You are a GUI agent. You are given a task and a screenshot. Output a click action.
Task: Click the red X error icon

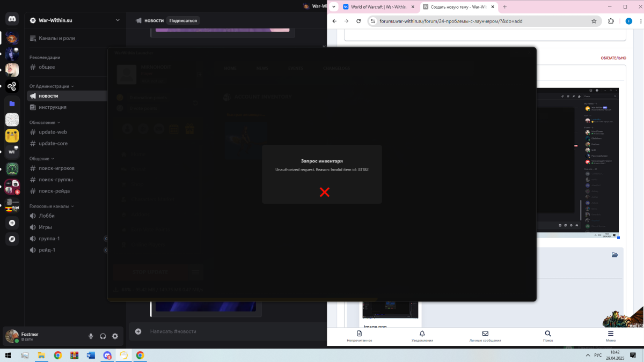pyautogui.click(x=325, y=192)
